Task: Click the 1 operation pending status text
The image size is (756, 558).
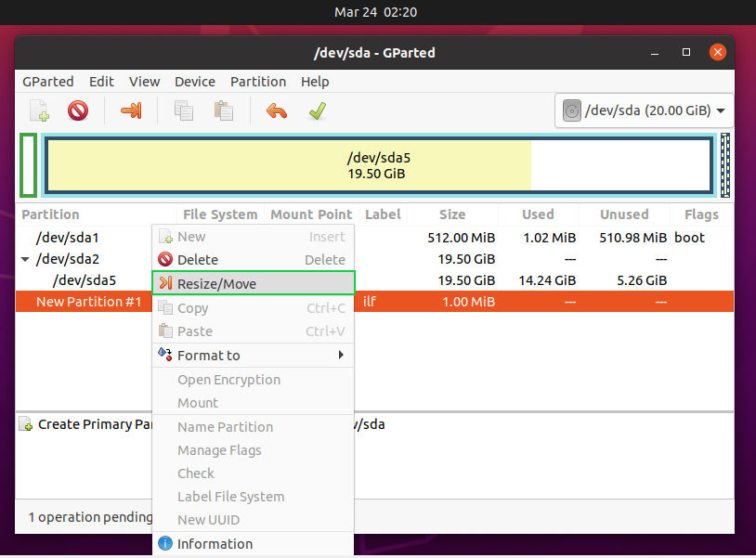Action: (91, 517)
